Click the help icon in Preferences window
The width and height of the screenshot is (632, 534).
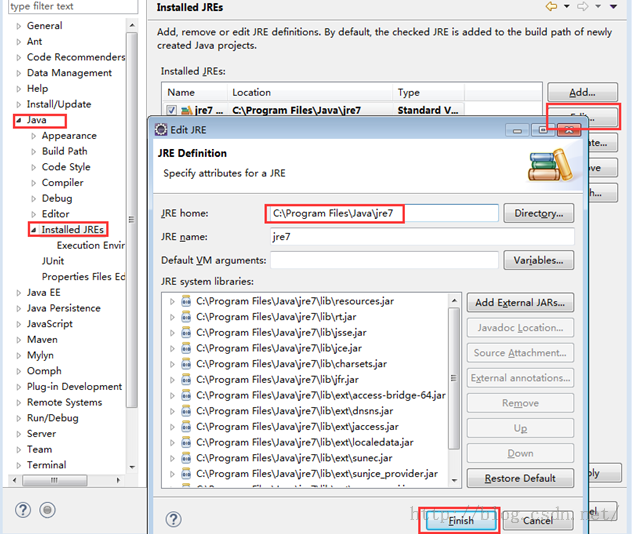point(23,510)
